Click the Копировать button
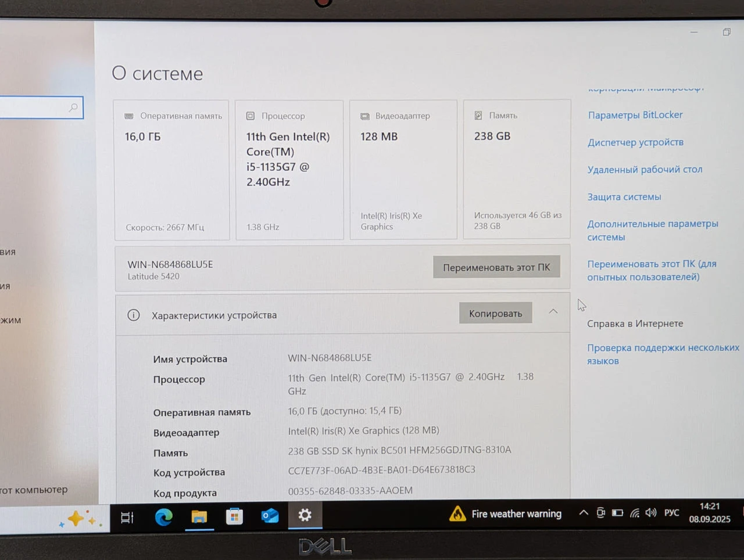The width and height of the screenshot is (744, 560). [x=496, y=313]
